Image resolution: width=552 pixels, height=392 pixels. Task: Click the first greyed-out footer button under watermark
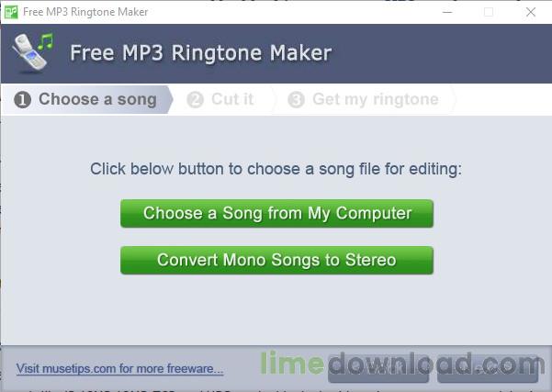coord(378,369)
